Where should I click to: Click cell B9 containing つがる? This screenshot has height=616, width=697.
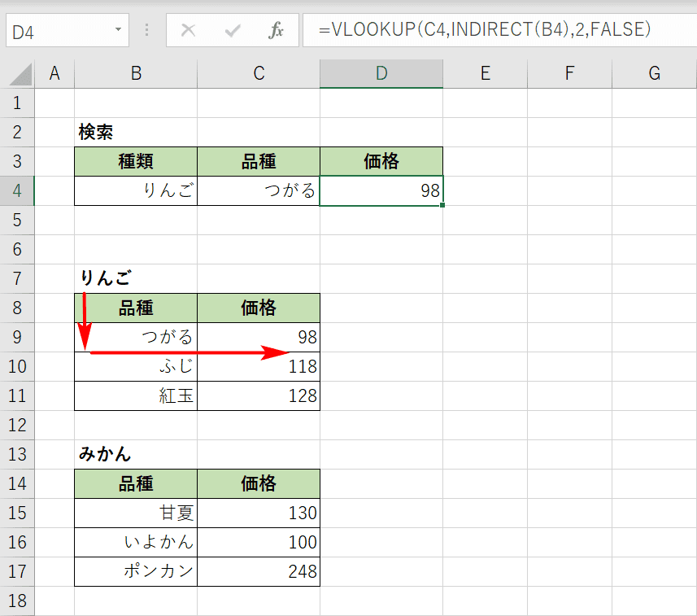click(x=136, y=337)
